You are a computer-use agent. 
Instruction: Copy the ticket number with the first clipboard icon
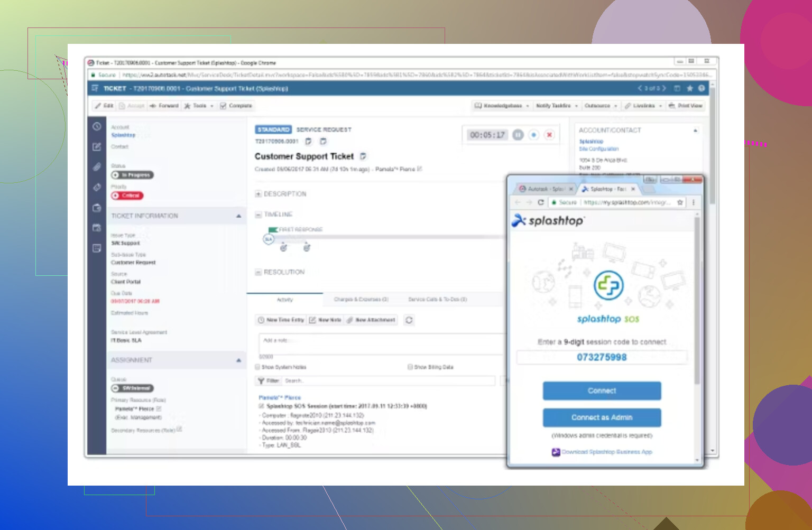[309, 141]
